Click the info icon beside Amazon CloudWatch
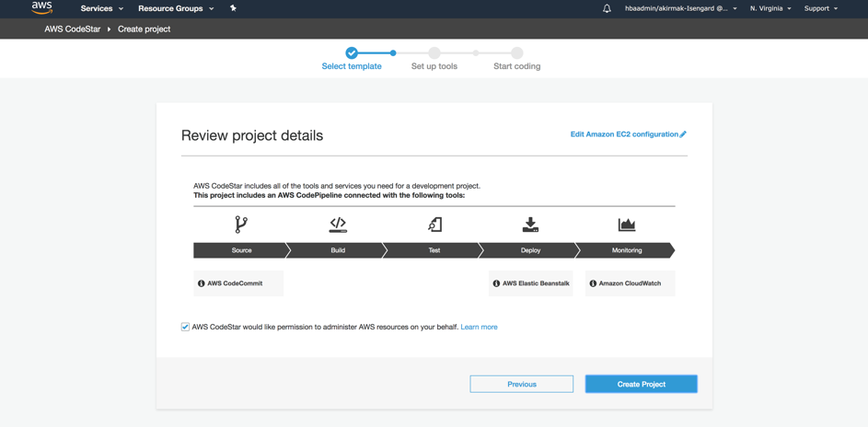The image size is (868, 427). click(x=593, y=283)
